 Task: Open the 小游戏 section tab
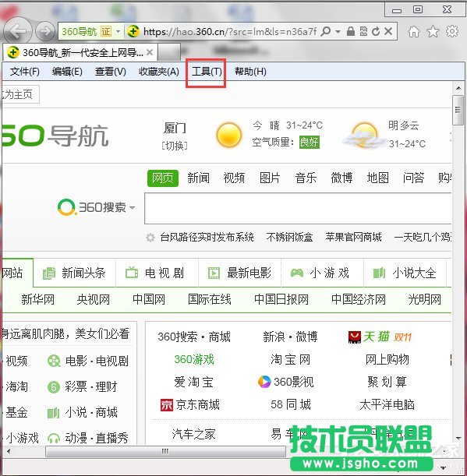point(322,273)
